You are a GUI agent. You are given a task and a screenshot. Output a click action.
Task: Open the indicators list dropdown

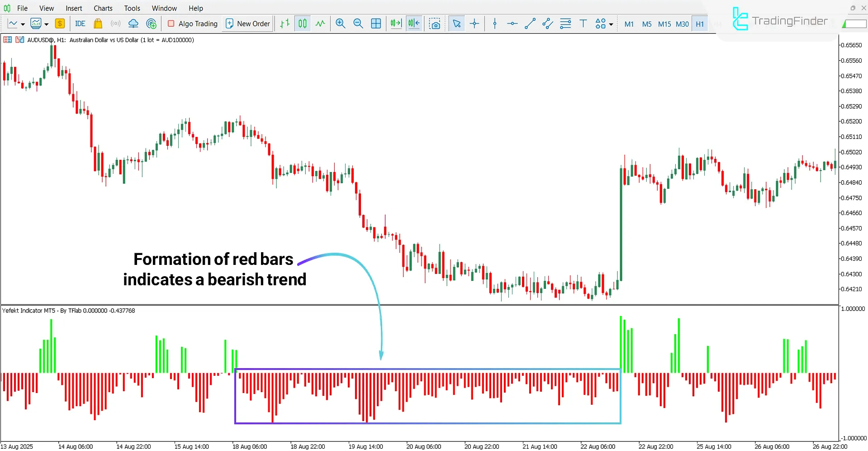tap(46, 24)
